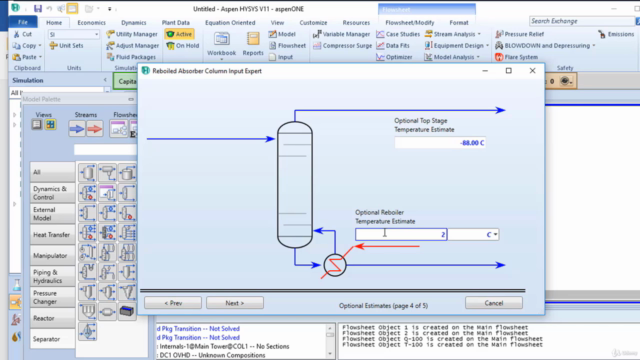640x360 pixels.
Task: Open Reports
Action: (253, 45)
